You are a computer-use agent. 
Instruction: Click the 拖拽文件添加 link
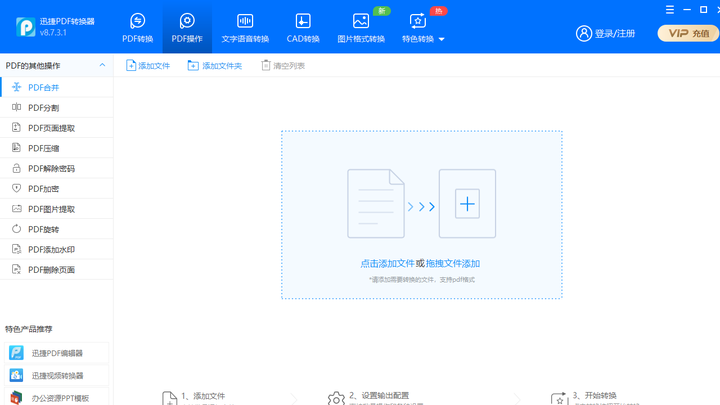point(453,264)
